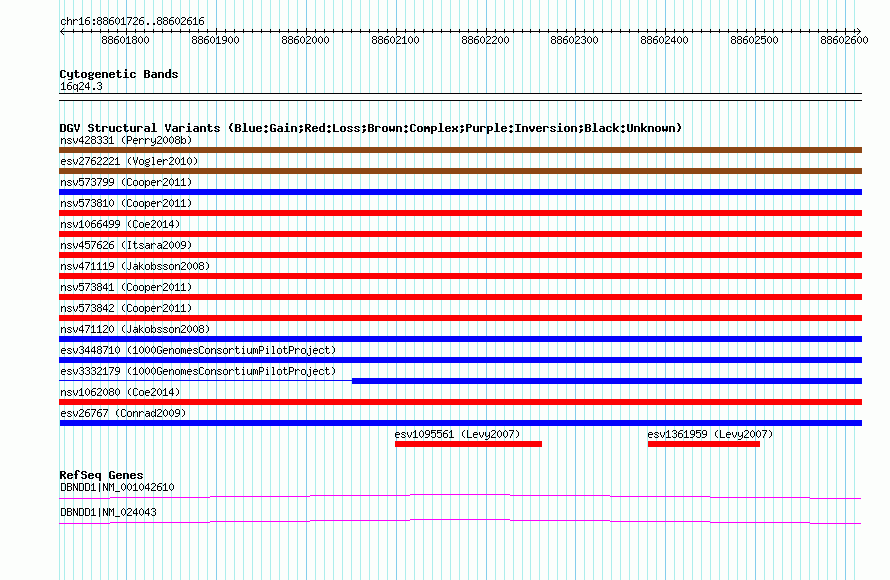Click the ruler at position 88602400
Viewport: 890px width, 580px height.
(665, 40)
